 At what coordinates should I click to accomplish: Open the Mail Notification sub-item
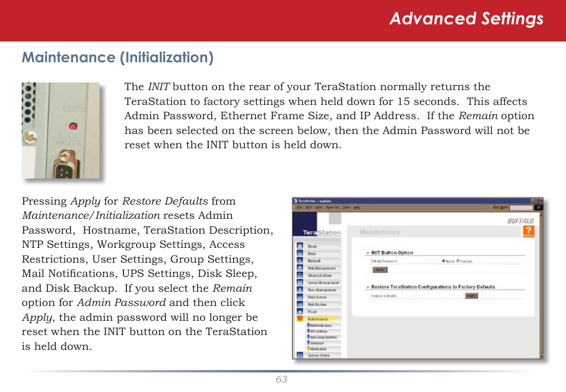[320, 325]
